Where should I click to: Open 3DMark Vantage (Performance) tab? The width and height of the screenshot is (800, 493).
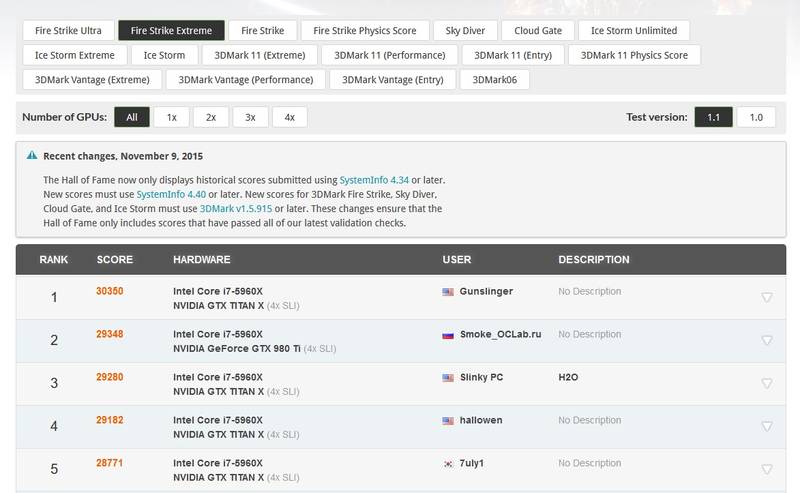pos(246,80)
